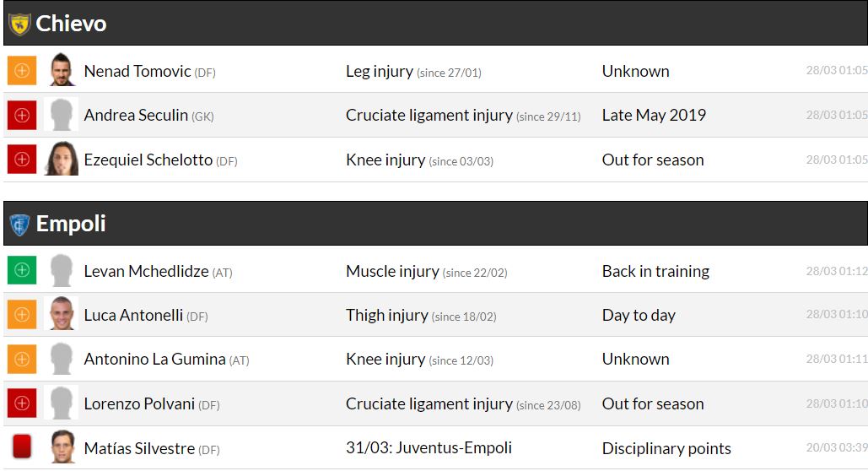Open the Chievo team heading
868x471 pixels.
click(71, 24)
